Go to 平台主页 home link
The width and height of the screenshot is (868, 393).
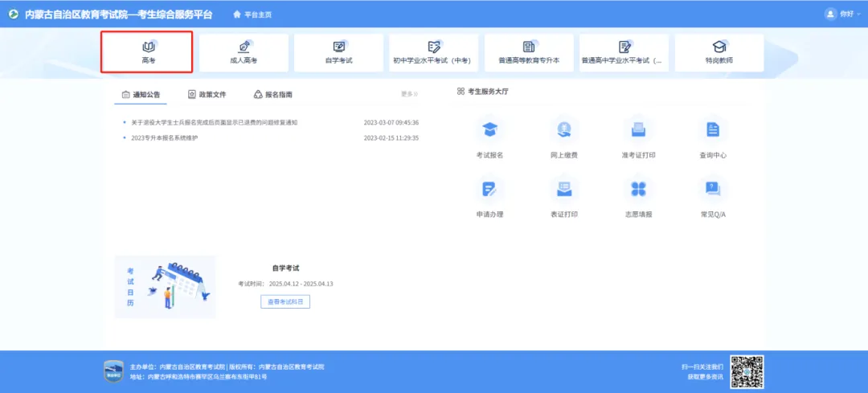252,14
